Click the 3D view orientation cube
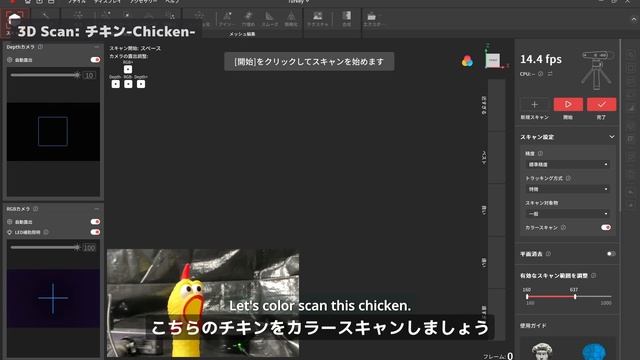640x360 pixels. click(493, 60)
